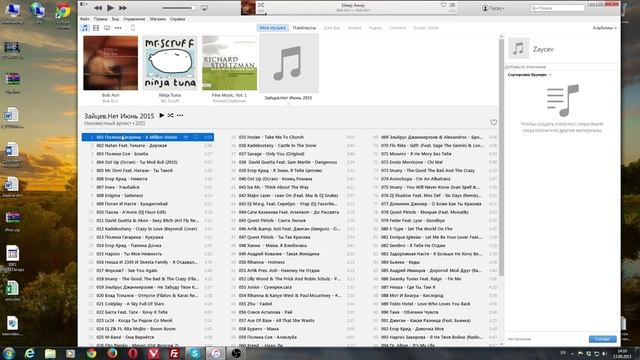
Task: Switch to the Плейлисты tab
Action: [304, 28]
